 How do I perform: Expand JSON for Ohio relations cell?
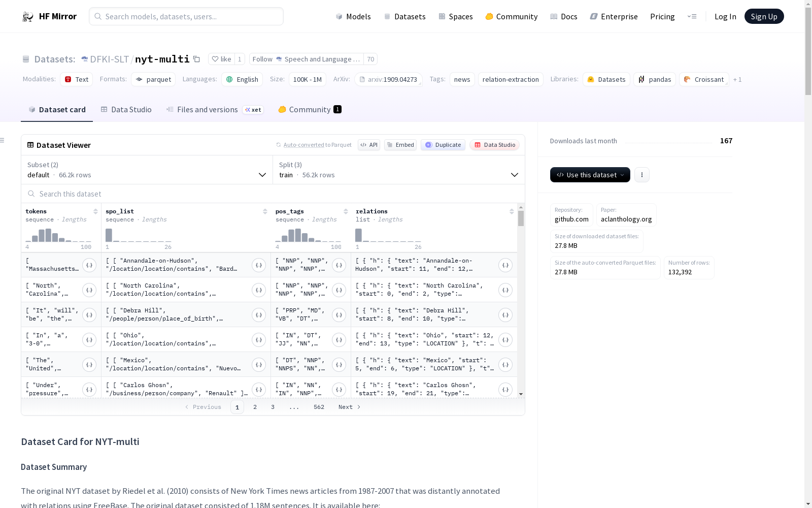coord(505,340)
